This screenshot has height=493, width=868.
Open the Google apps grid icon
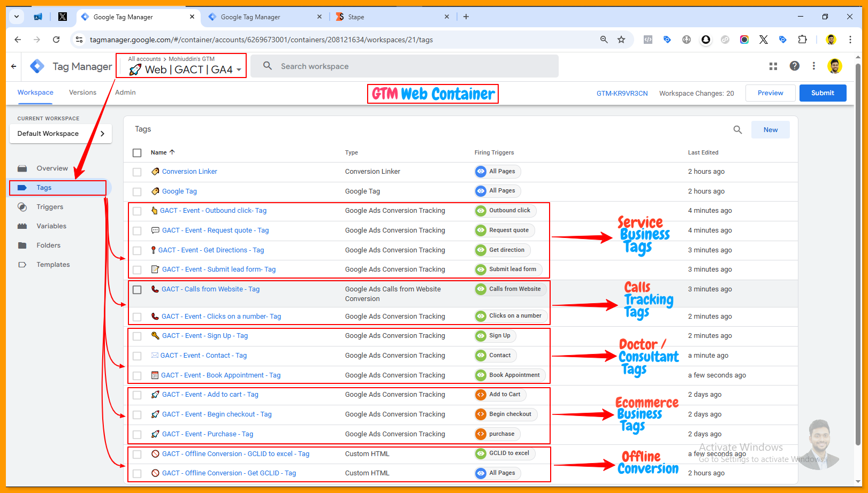(x=773, y=66)
